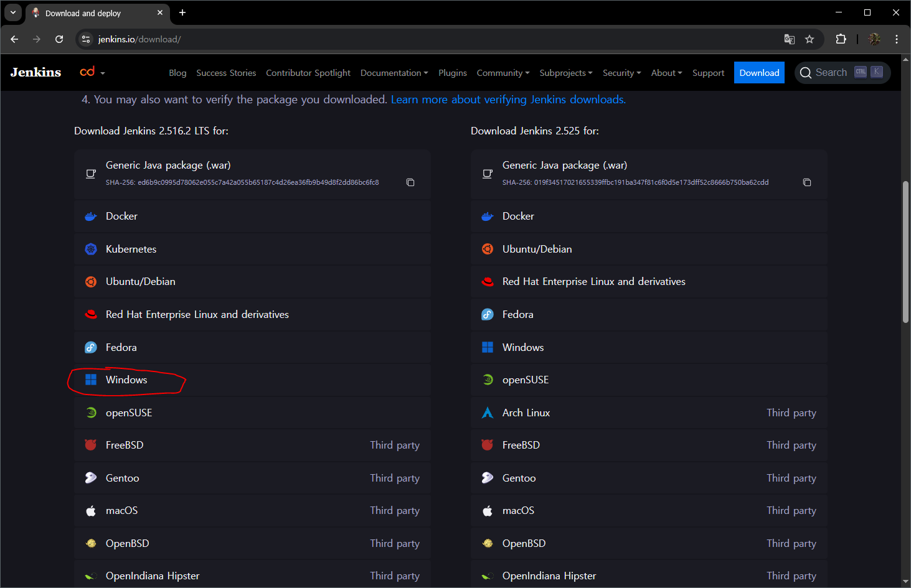Open the Plugins page

(x=453, y=73)
